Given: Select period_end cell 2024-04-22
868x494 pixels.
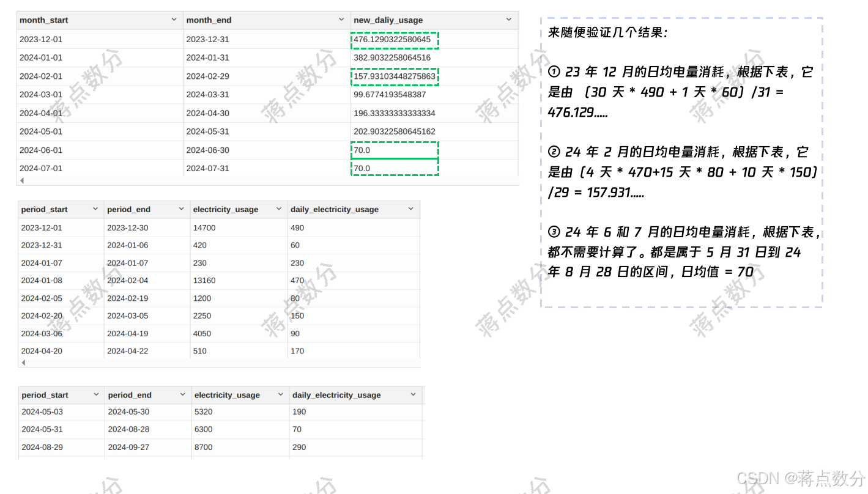Looking at the screenshot, I should point(147,351).
